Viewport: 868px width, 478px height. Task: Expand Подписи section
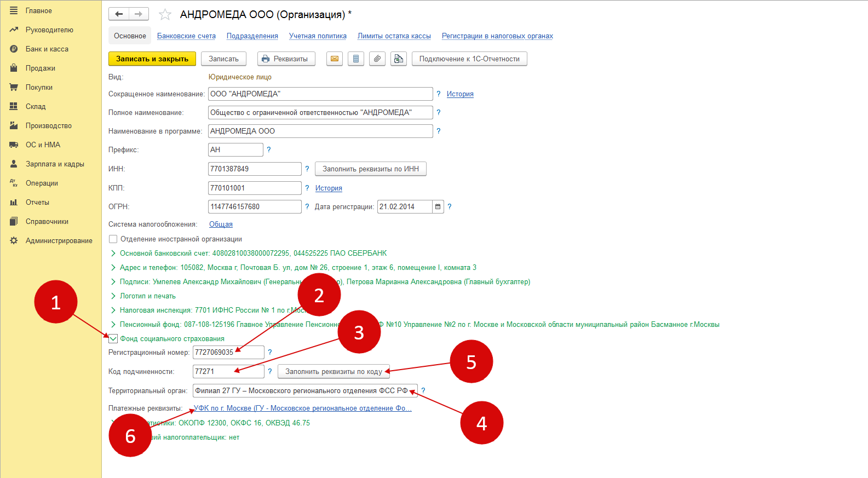click(x=113, y=282)
